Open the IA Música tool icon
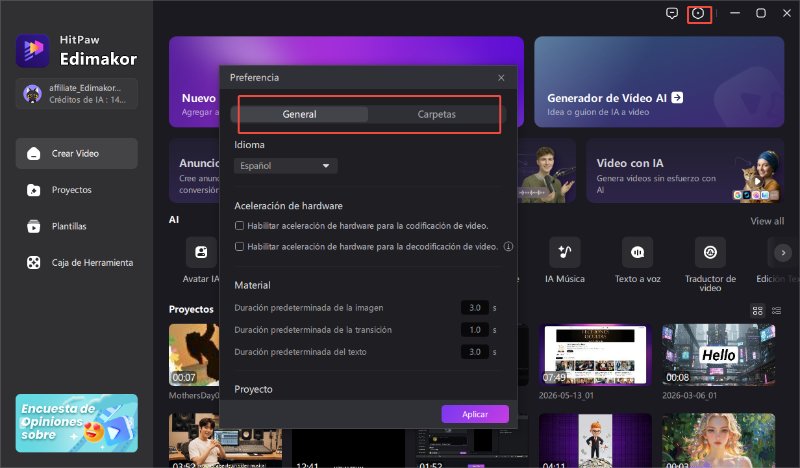The height and width of the screenshot is (468, 800). click(564, 252)
